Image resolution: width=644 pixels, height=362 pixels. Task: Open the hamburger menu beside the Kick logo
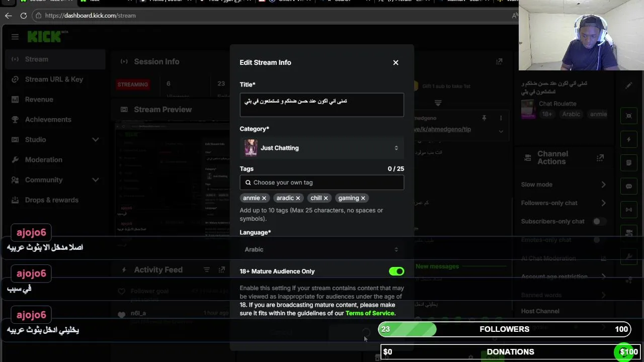click(15, 37)
